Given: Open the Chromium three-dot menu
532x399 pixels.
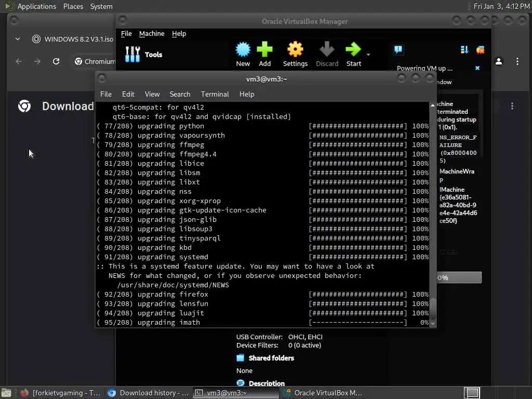Looking at the screenshot, I should (517, 61).
